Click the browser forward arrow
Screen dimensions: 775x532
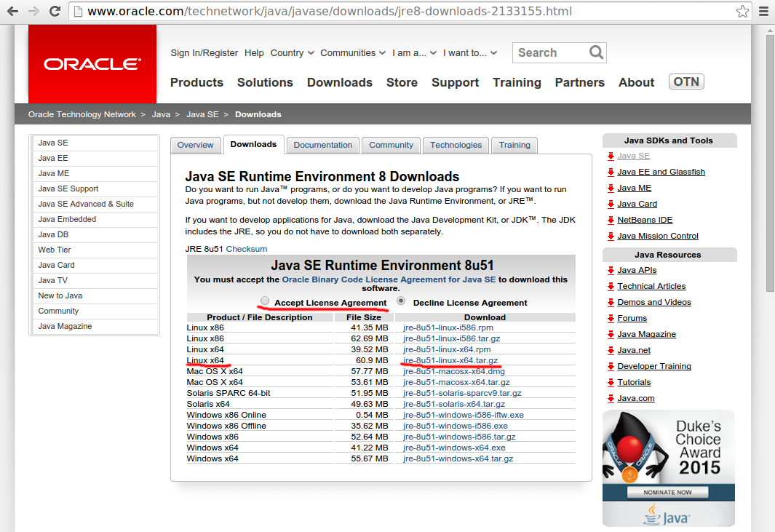(33, 11)
